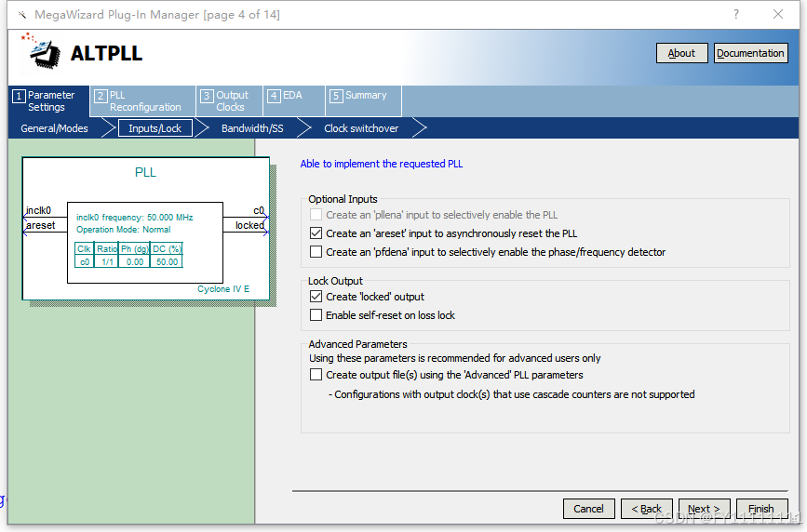Click the inclk0 port label in PLL diagram

(38, 210)
